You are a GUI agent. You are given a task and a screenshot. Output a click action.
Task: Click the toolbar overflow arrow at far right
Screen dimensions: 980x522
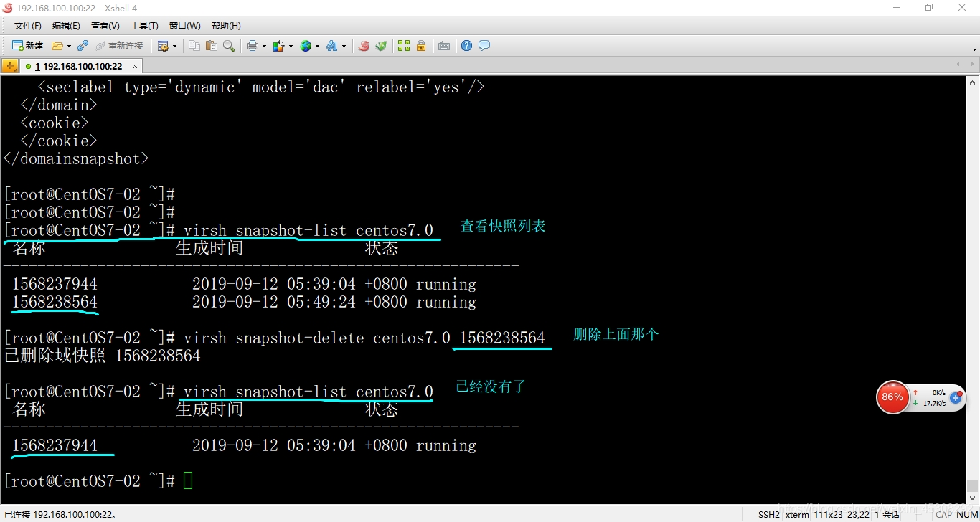pos(974,49)
